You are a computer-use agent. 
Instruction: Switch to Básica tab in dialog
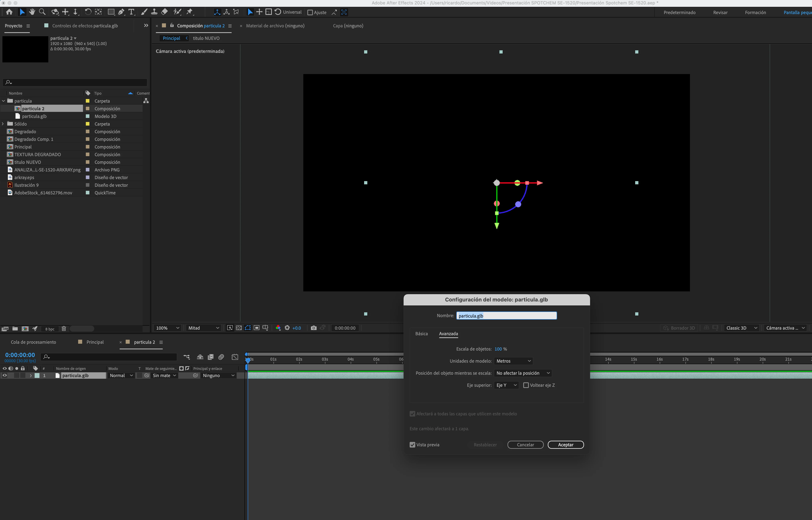(x=421, y=334)
